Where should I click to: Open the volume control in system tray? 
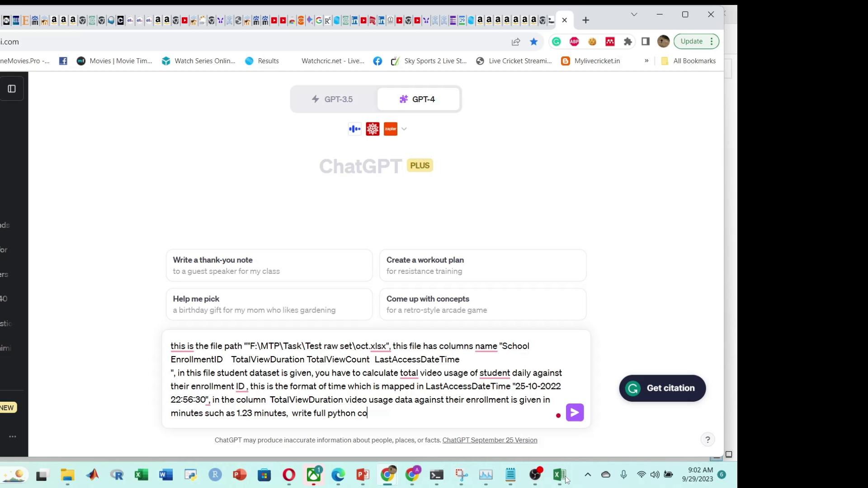point(655,474)
